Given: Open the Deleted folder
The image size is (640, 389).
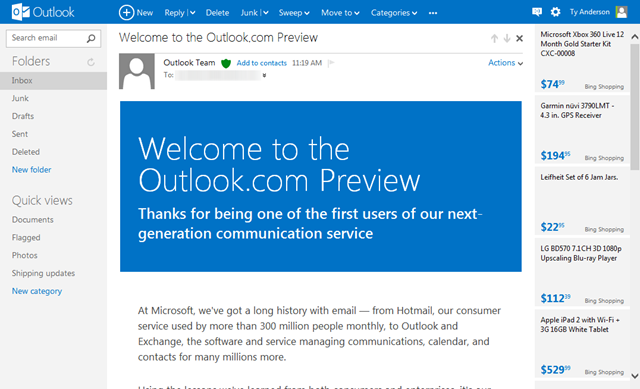Looking at the screenshot, I should [26, 152].
